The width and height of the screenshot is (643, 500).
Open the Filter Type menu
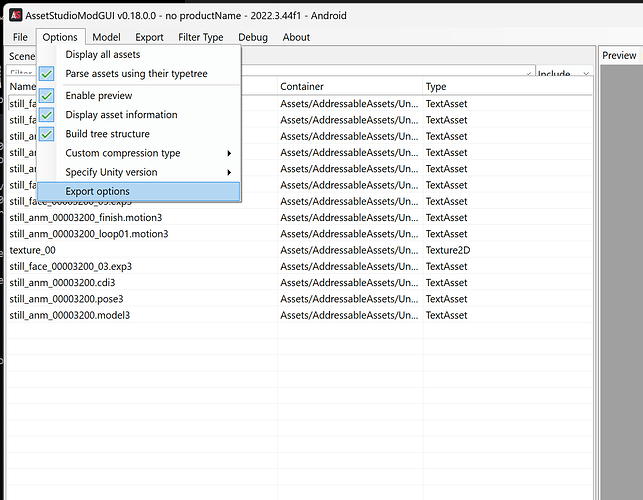[x=201, y=37]
